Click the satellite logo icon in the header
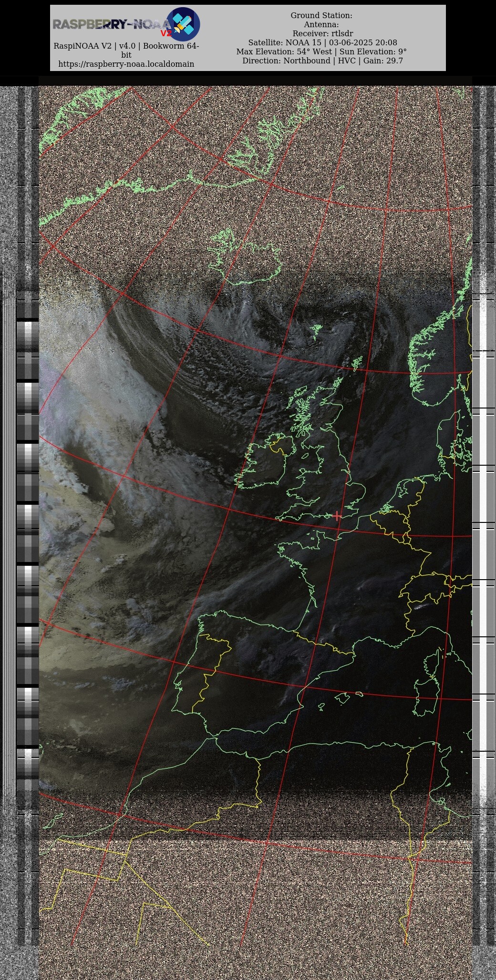Image resolution: width=496 pixels, height=980 pixels. click(x=183, y=24)
